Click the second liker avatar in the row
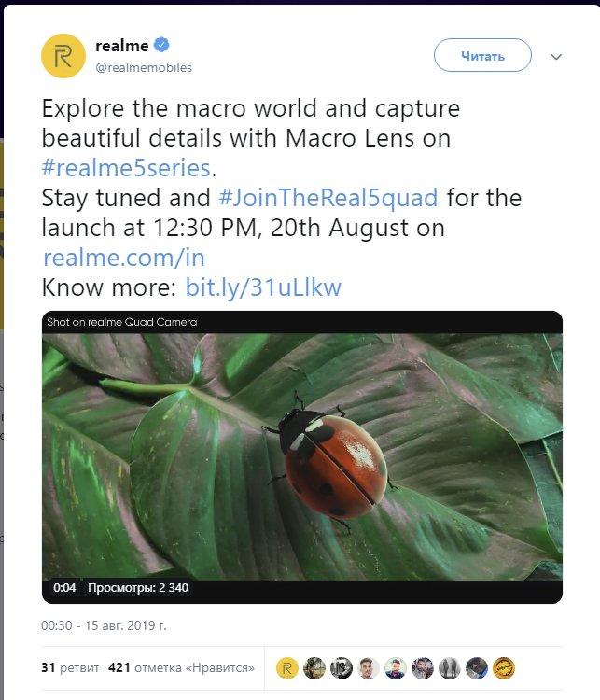 [x=315, y=668]
